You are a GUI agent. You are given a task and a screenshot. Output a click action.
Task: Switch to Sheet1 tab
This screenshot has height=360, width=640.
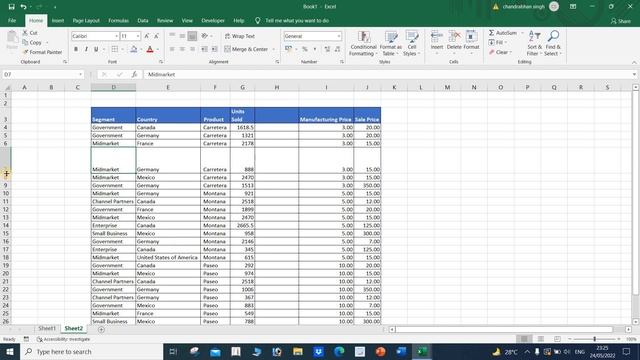pos(47,328)
